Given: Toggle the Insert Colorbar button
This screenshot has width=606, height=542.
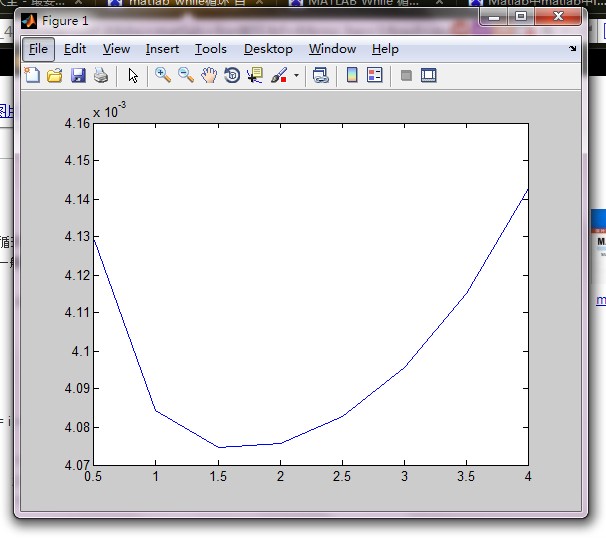Looking at the screenshot, I should (x=352, y=75).
